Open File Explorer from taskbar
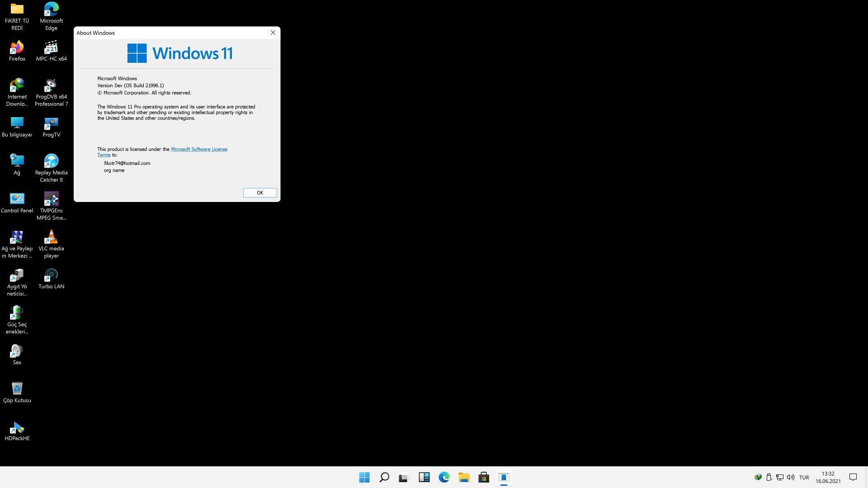The height and width of the screenshot is (488, 868). (x=464, y=477)
